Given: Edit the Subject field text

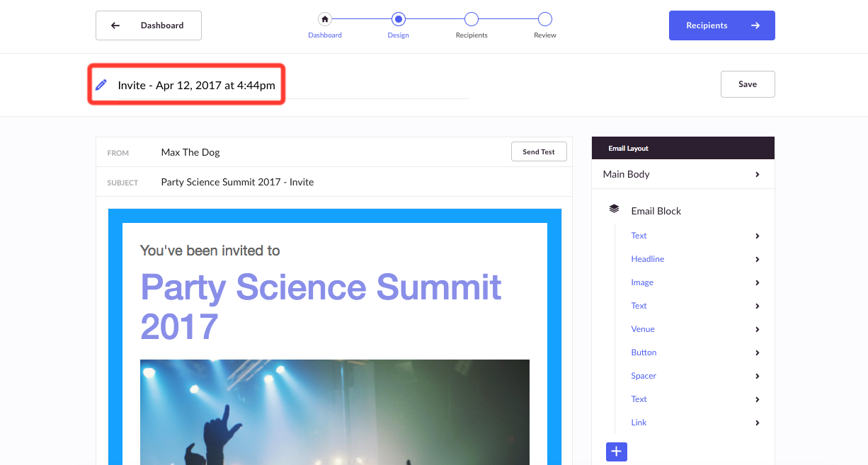Looking at the screenshot, I should coord(237,182).
